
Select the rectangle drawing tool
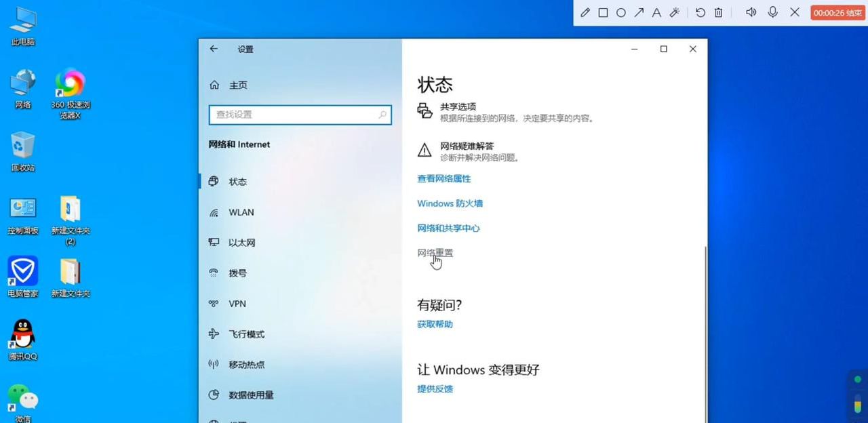603,12
